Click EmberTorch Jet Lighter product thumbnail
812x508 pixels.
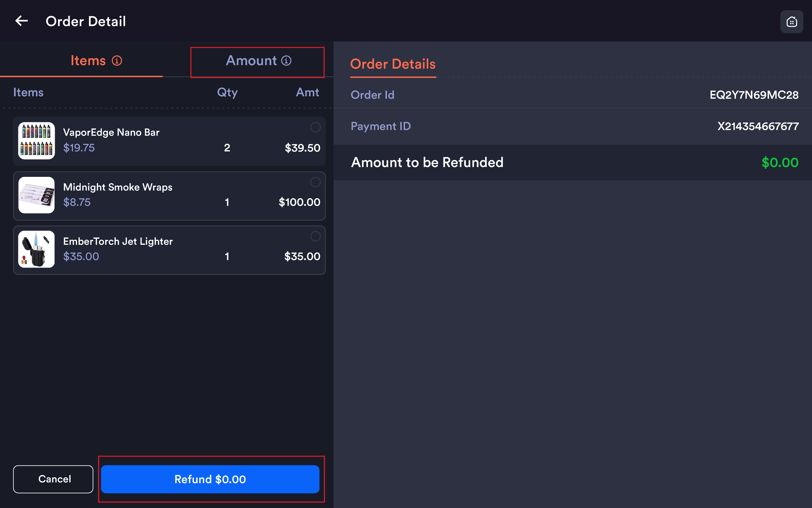tap(37, 249)
